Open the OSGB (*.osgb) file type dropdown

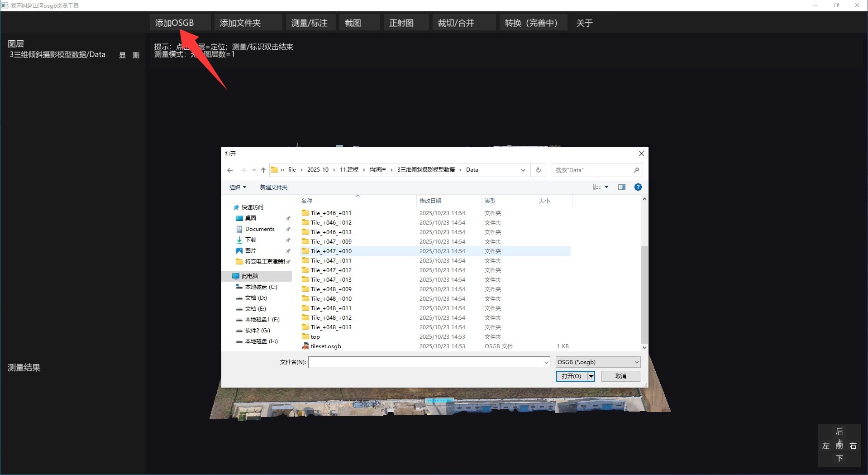tap(635, 362)
